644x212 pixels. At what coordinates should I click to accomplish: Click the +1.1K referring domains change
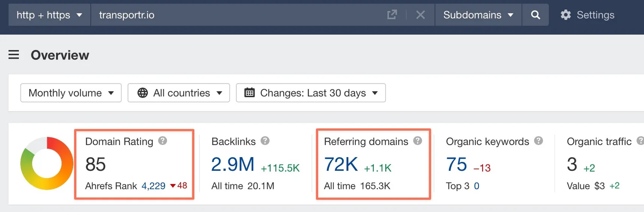(377, 168)
